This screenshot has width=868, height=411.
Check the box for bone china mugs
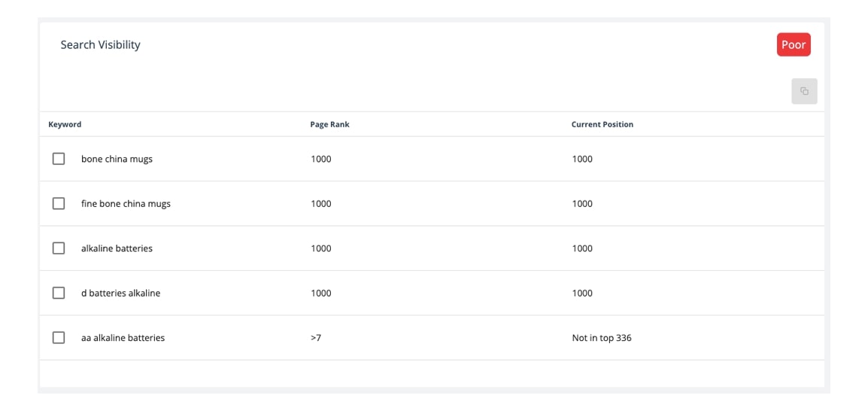[x=59, y=159]
